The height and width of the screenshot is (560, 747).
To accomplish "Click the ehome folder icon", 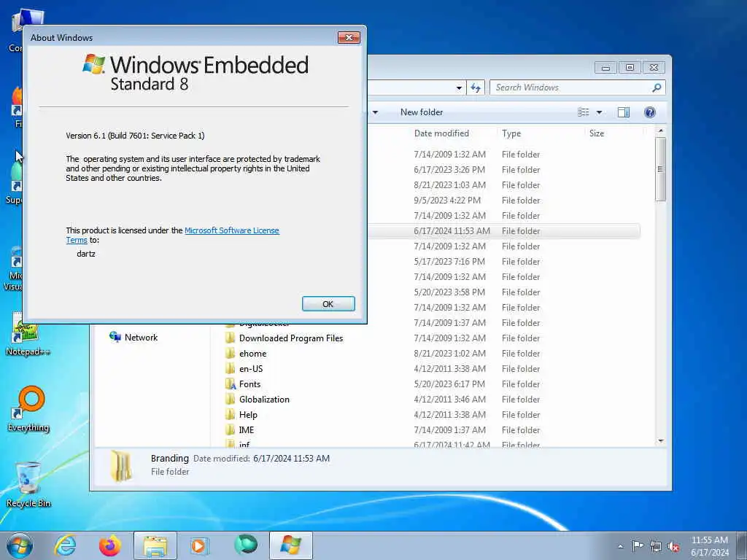I will [230, 354].
